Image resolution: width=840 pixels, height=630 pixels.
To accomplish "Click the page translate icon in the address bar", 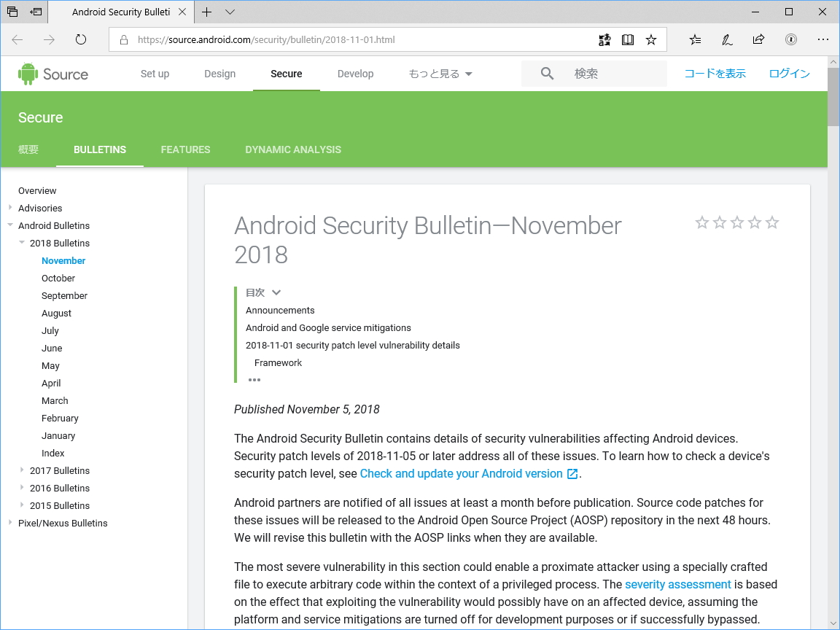I will click(x=604, y=40).
